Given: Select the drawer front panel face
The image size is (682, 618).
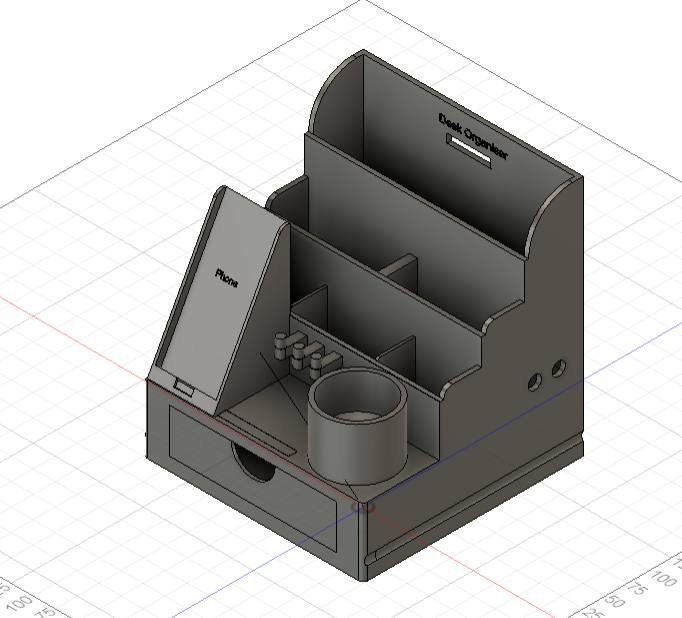Looking at the screenshot, I should [252, 478].
